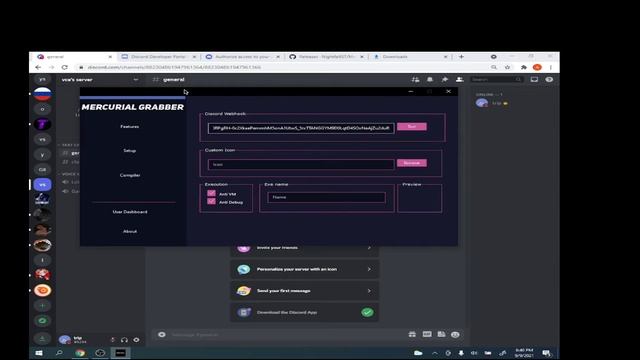This screenshot has width=640, height=360.
Task: Click the browser back arrow
Action: [38, 67]
